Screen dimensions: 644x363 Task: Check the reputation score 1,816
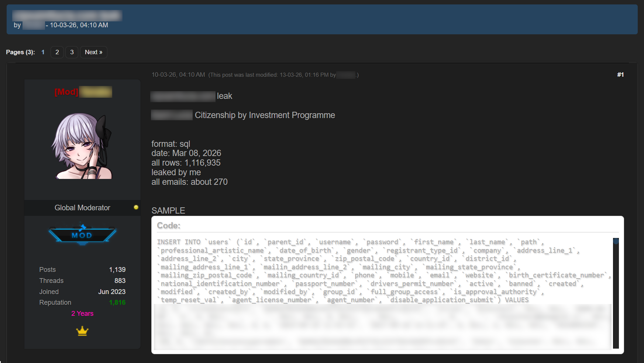click(x=117, y=302)
